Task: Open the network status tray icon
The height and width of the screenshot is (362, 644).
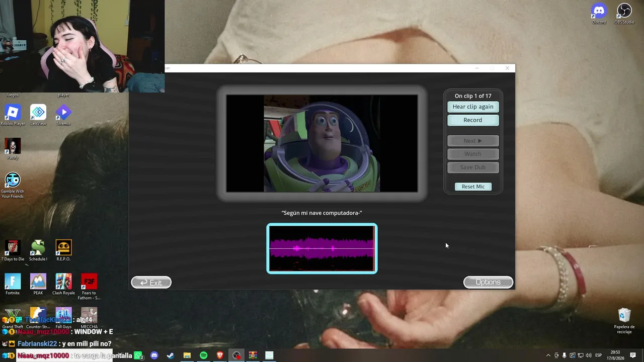Action: 580,355
